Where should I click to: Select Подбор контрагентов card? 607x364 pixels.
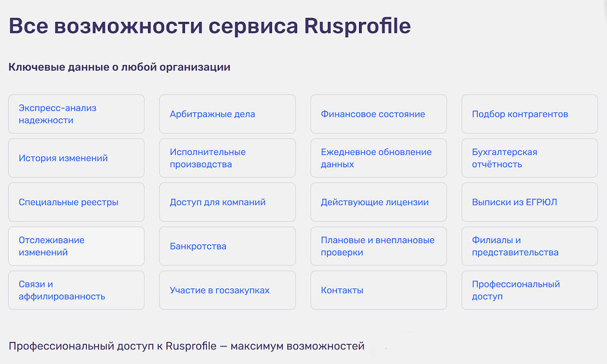tap(530, 114)
